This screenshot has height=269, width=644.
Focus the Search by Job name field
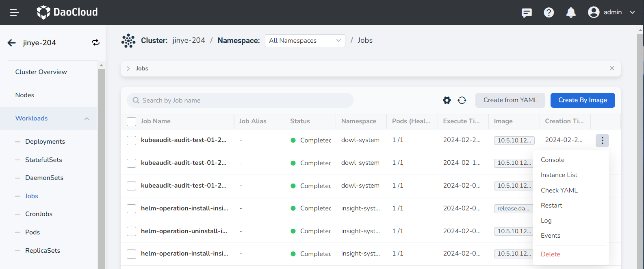pos(244,101)
